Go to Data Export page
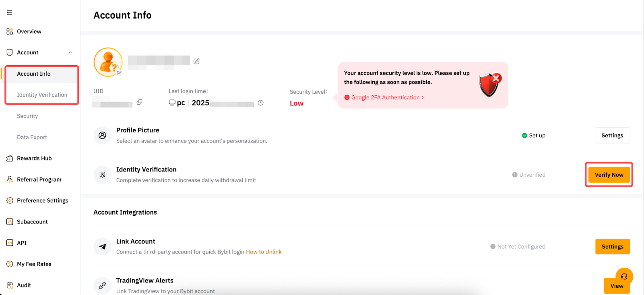The image size is (644, 295). 32,137
